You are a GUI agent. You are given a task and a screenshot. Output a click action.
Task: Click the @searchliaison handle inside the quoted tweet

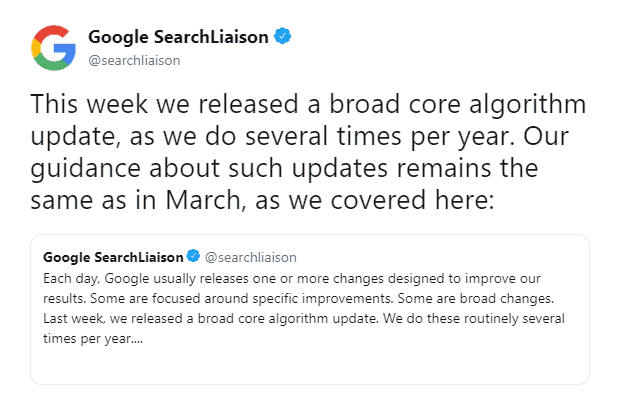[x=251, y=257]
